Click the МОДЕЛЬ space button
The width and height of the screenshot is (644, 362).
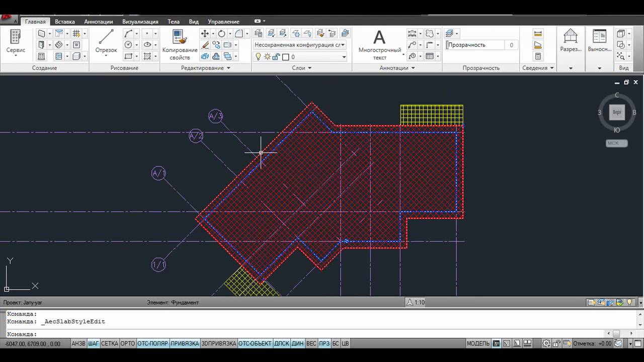(x=478, y=343)
